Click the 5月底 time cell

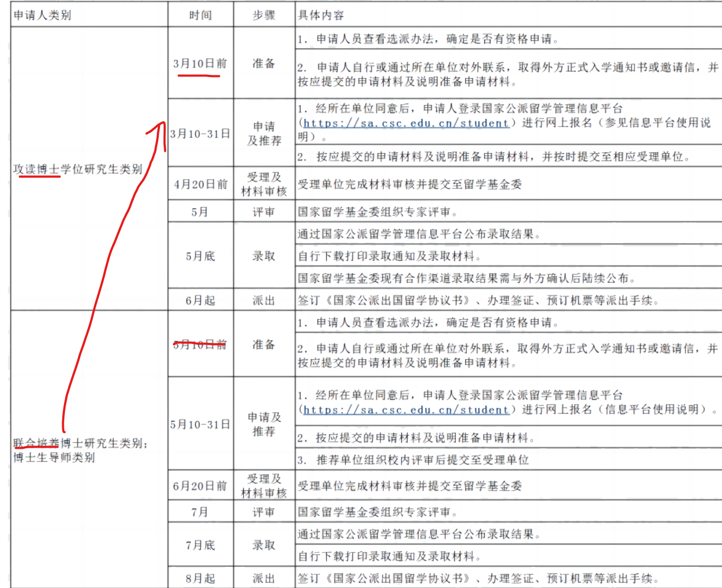click(200, 256)
